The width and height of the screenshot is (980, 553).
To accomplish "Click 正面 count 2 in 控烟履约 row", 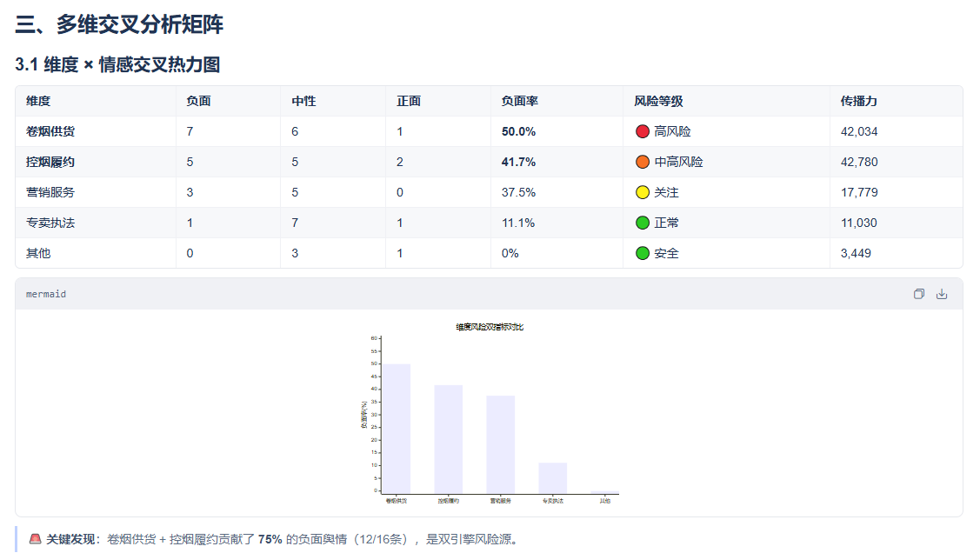I will point(400,162).
